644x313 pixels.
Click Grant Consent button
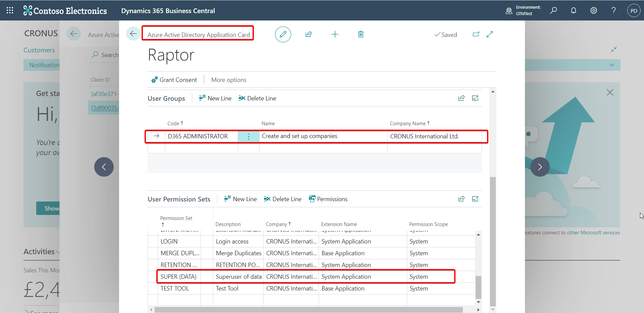point(174,80)
